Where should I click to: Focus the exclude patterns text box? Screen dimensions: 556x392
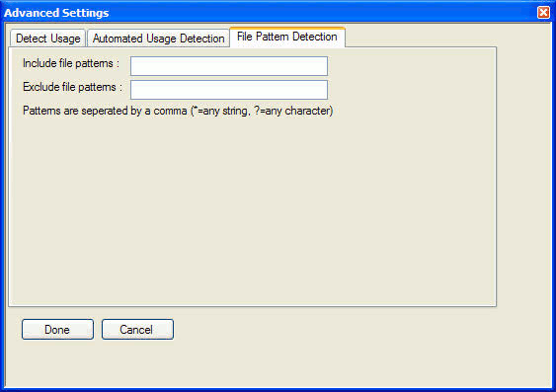(x=229, y=90)
